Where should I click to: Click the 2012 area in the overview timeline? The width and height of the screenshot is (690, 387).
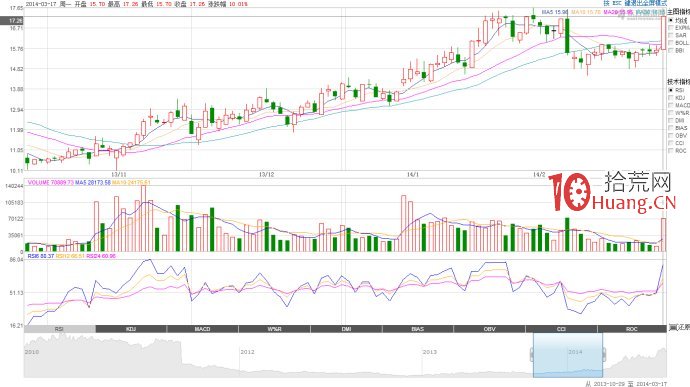click(x=247, y=352)
